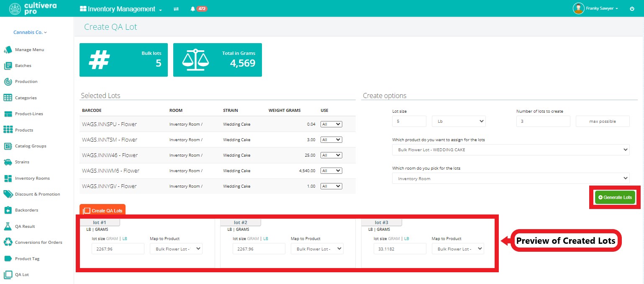Switch lot #3 size unit to GRAM
The image size is (644, 284).
[x=394, y=239]
